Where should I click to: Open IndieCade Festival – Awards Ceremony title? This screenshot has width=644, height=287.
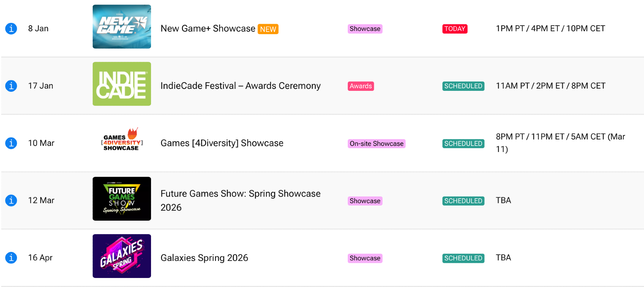pos(240,86)
